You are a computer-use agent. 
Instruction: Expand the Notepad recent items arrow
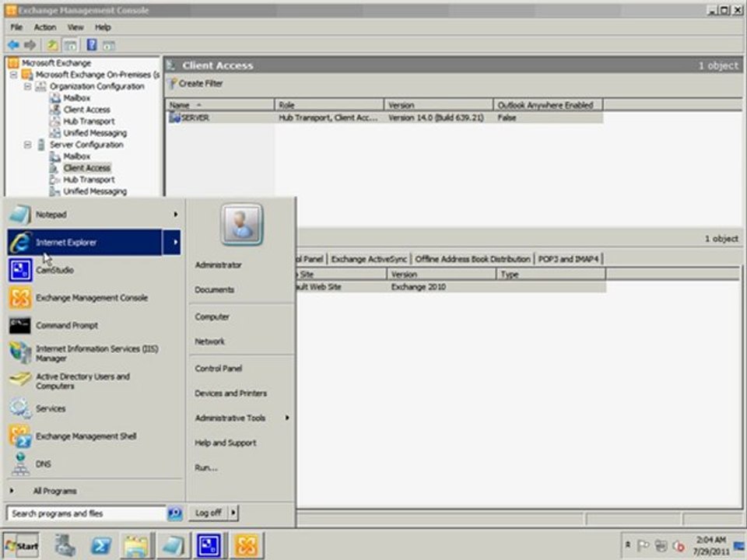(x=175, y=215)
